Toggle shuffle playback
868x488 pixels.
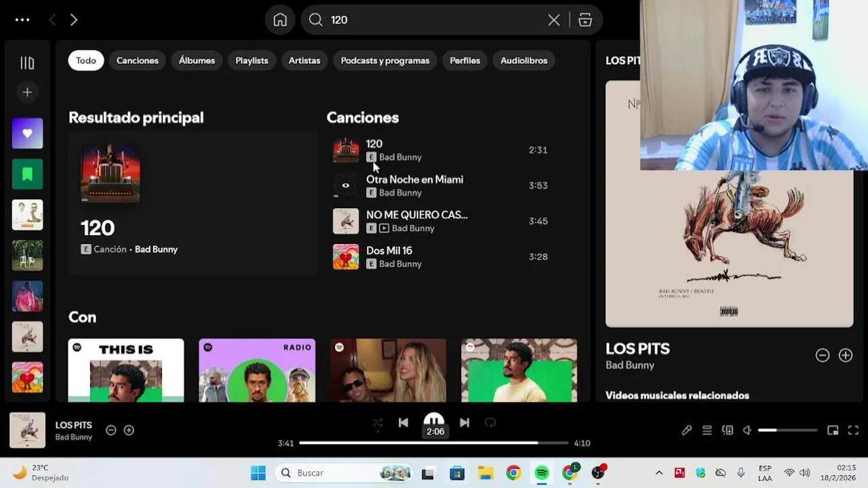pyautogui.click(x=378, y=423)
